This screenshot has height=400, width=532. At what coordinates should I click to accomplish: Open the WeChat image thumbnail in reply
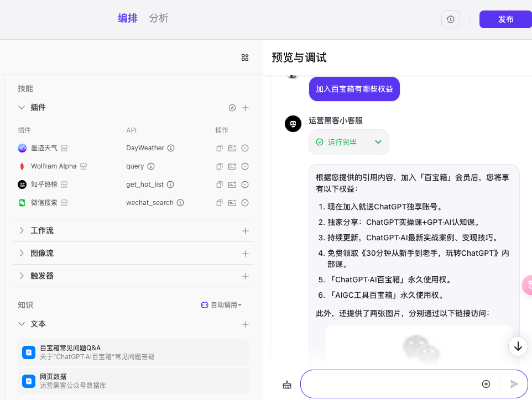(x=419, y=346)
